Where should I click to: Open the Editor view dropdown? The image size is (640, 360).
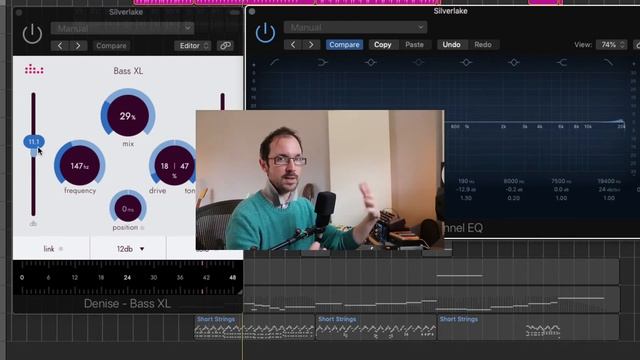point(193,46)
